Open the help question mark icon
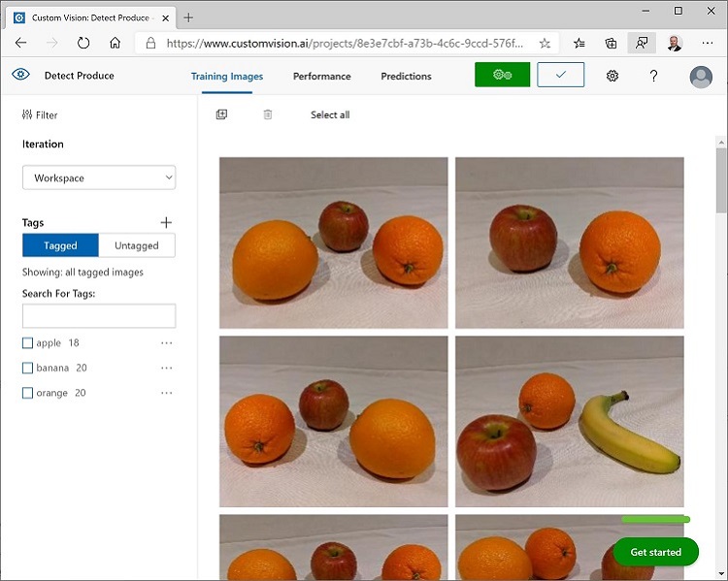The height and width of the screenshot is (581, 728). pyautogui.click(x=653, y=76)
